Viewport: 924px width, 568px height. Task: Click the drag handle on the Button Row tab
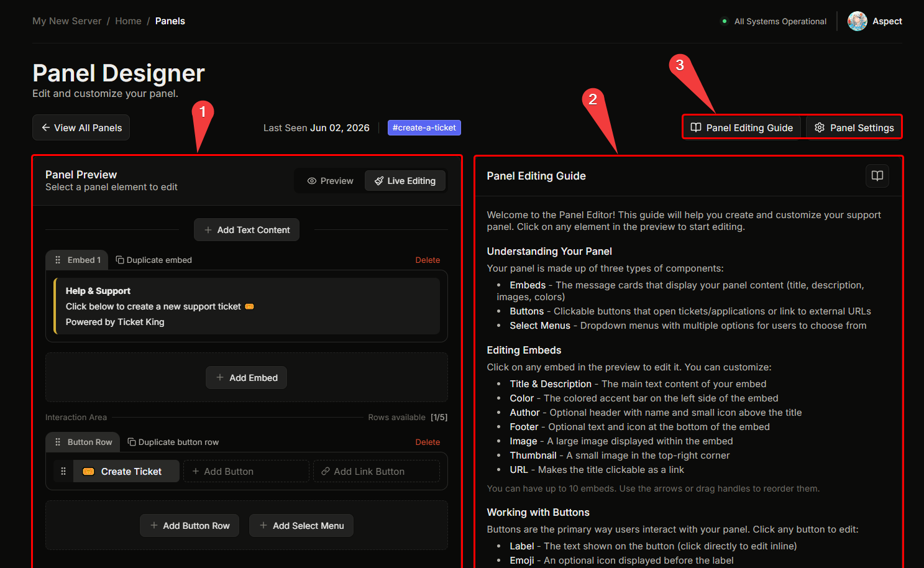[x=58, y=442]
